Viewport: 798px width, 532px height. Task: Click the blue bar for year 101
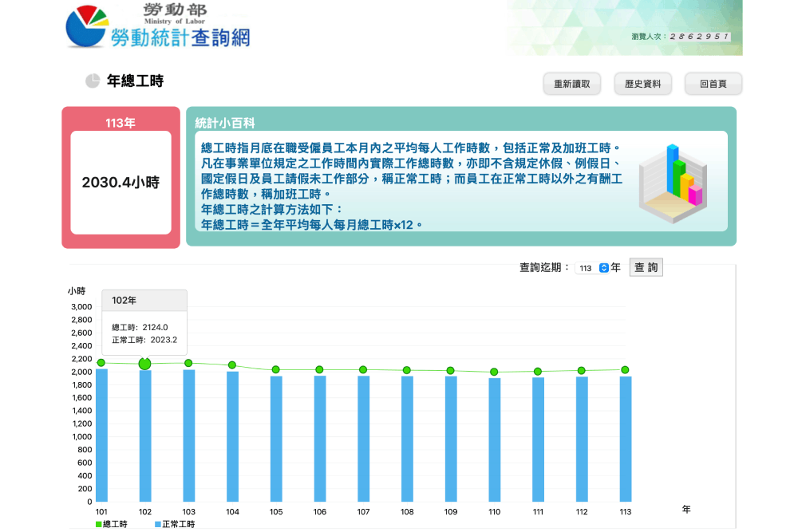[x=101, y=435]
